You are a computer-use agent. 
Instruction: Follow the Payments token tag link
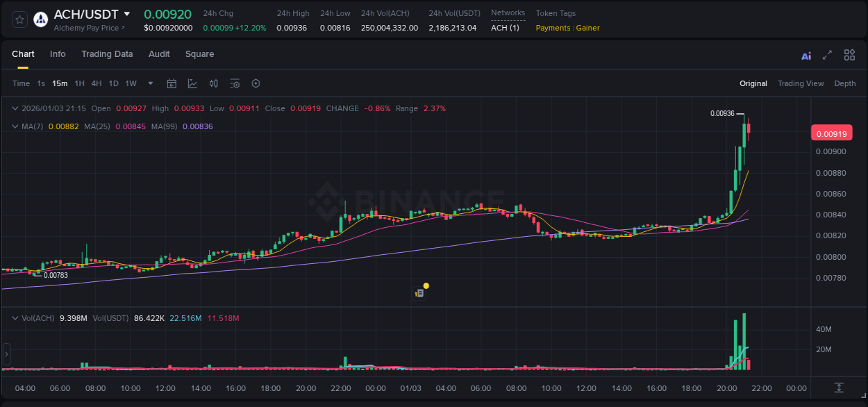552,28
